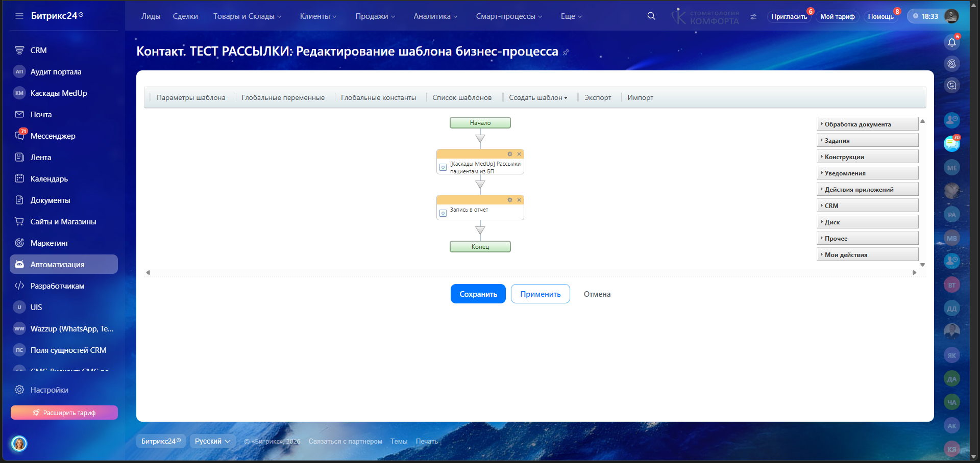Open Автоматизация robot icon in sidebar
This screenshot has height=463, width=980.
[x=19, y=264]
